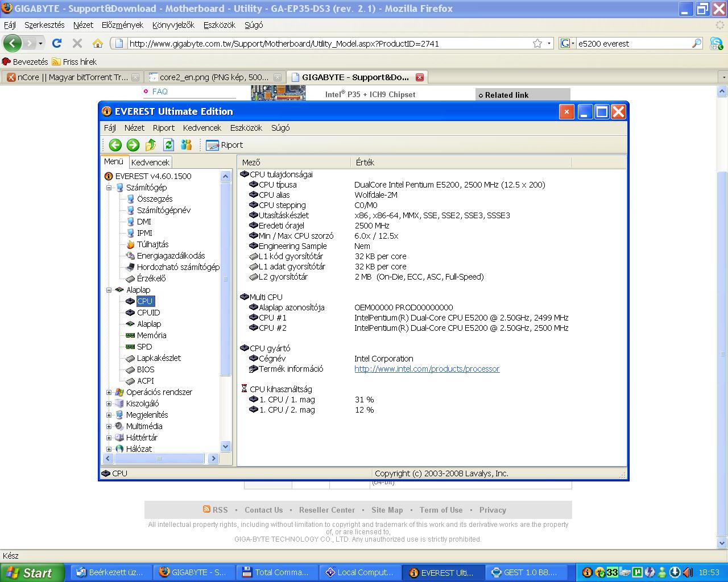Go to Firefox home page icon

coord(98,43)
